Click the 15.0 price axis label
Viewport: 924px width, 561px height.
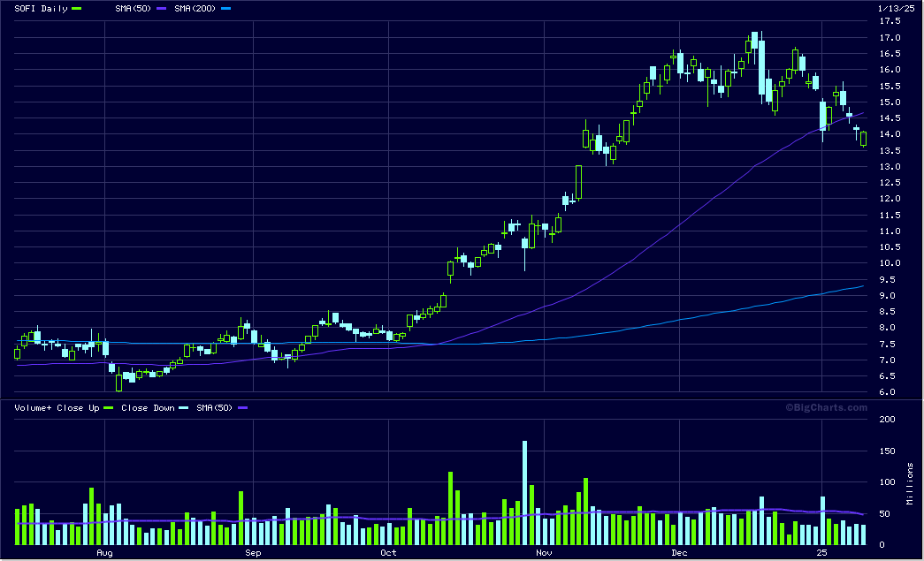890,102
